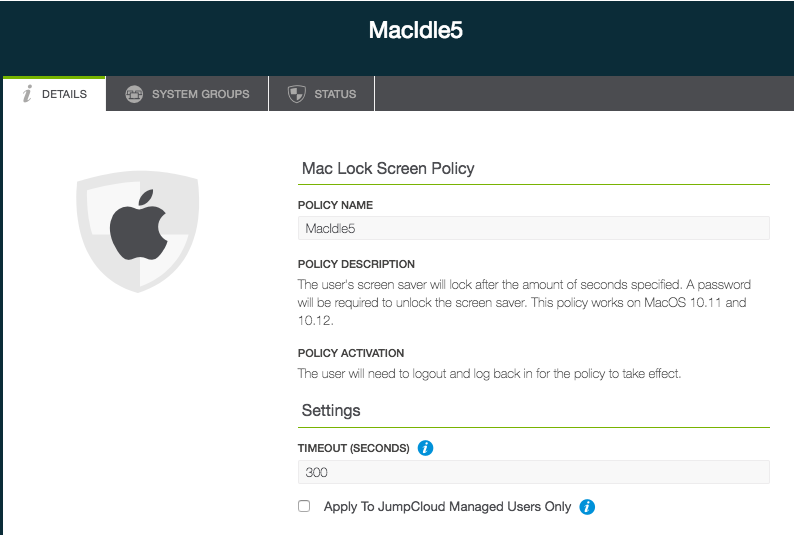The height and width of the screenshot is (535, 794).
Task: Click the POLICY NAME field label
Action: 335,205
